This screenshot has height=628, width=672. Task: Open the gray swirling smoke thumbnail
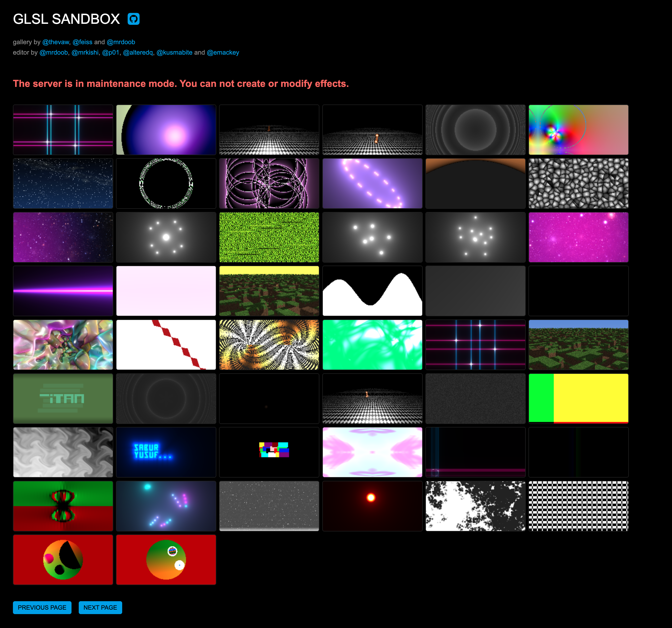tap(63, 452)
